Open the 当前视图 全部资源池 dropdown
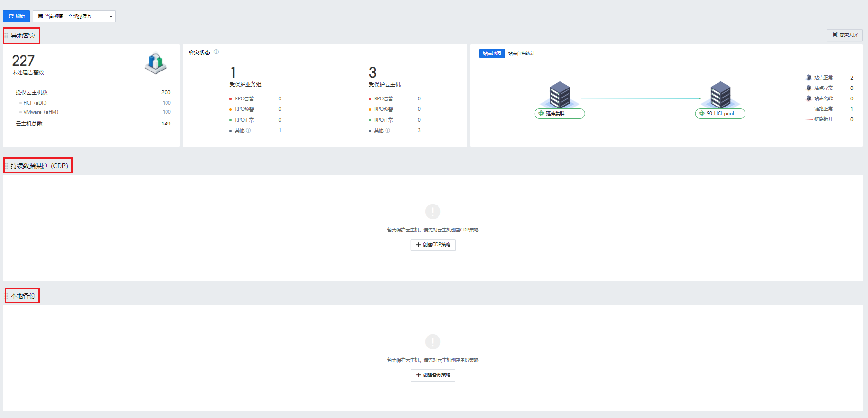Image resolution: width=868 pixels, height=418 pixels. click(74, 16)
